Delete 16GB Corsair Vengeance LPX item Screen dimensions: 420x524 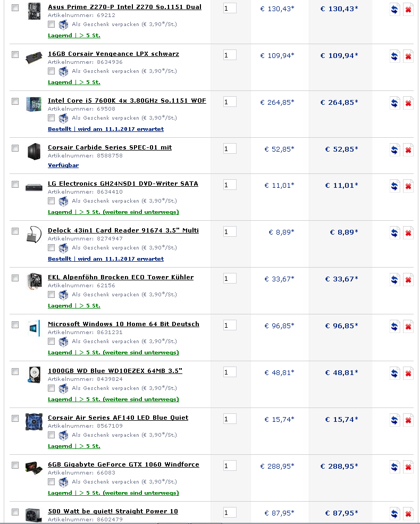(x=408, y=56)
